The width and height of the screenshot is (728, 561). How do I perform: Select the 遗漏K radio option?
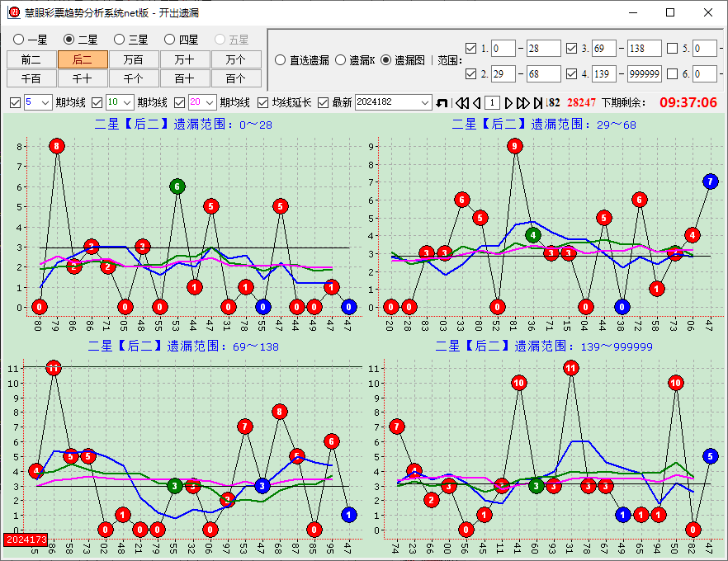(340, 60)
